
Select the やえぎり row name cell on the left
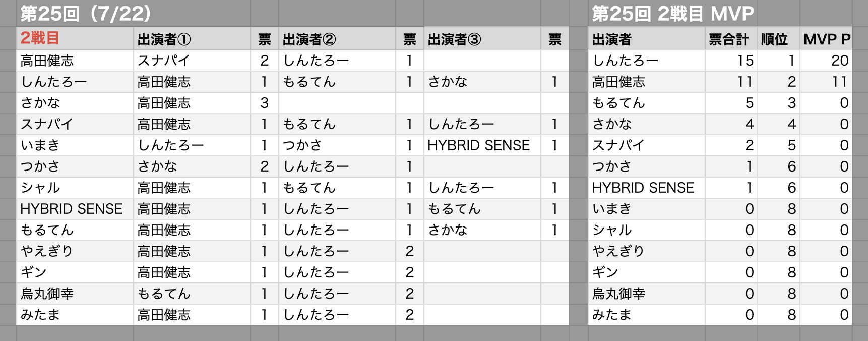tap(75, 251)
